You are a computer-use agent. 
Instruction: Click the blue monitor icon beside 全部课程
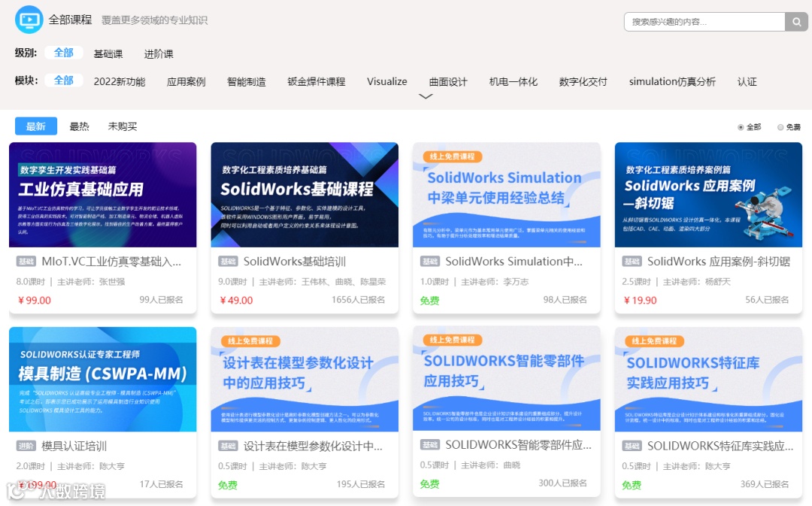(29, 20)
